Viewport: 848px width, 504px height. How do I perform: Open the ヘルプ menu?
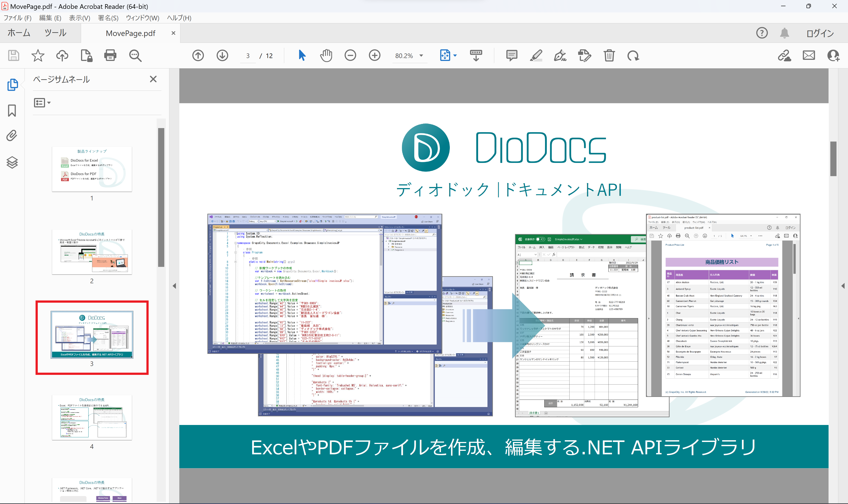[x=179, y=18]
